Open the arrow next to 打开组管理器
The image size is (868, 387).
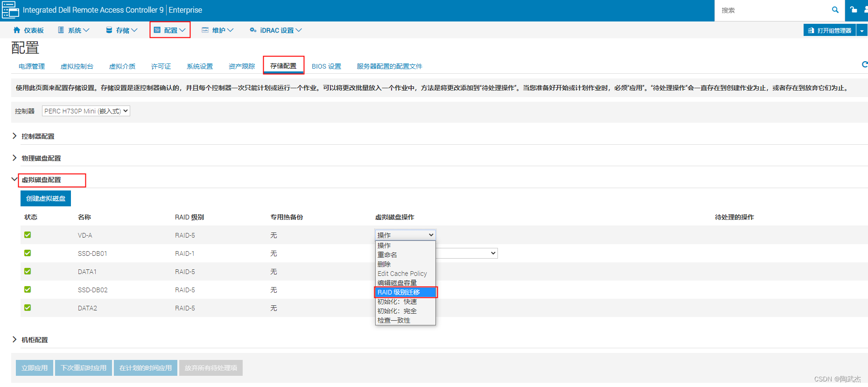[862, 30]
